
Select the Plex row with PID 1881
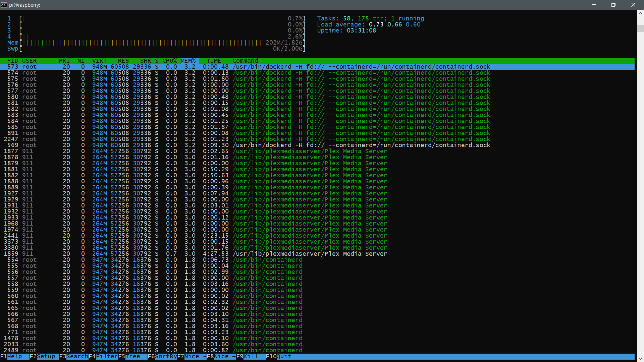(317, 169)
